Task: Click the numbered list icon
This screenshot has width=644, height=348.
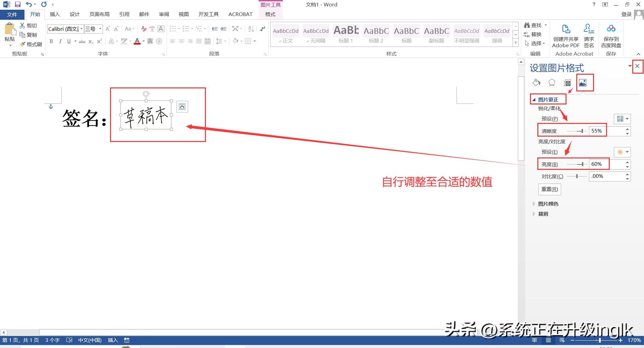Action: [185, 29]
